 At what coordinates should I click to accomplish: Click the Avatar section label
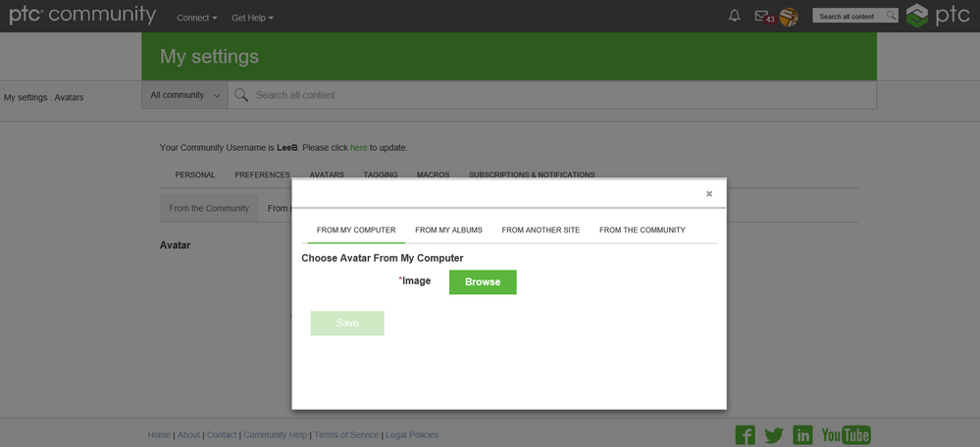175,245
